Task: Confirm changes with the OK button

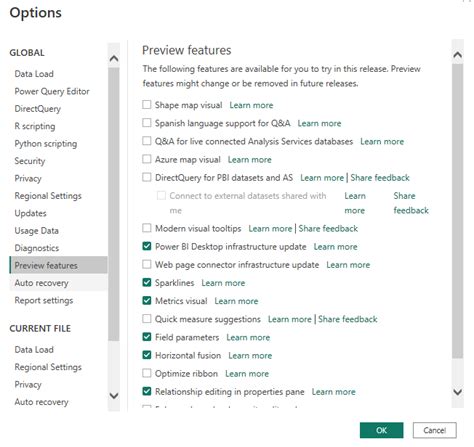Action: tap(381, 430)
